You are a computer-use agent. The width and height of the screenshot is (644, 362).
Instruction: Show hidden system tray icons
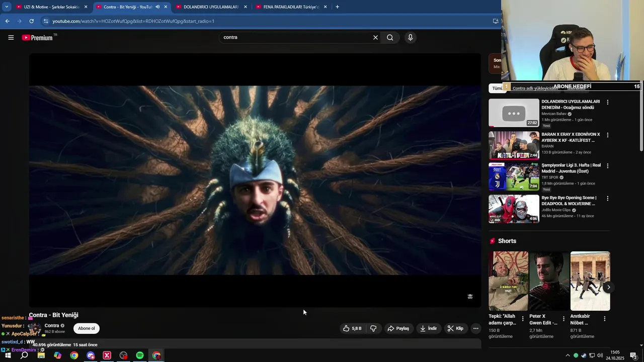click(568, 355)
